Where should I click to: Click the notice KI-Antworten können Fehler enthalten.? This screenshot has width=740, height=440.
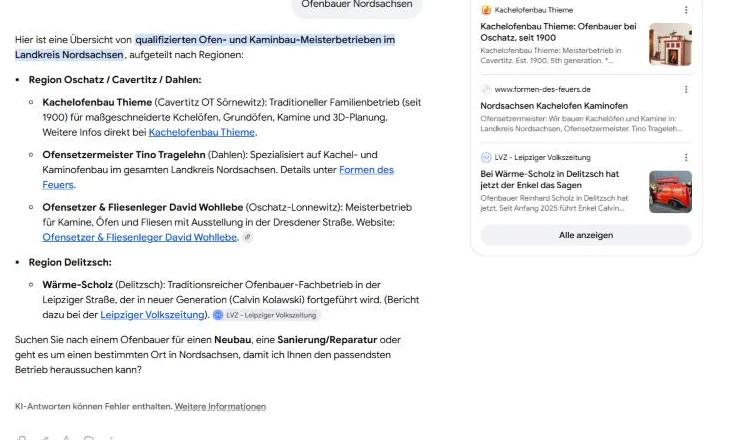click(93, 406)
